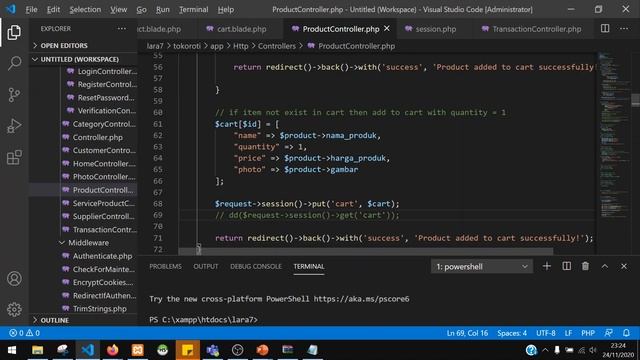Close the ProductController.php tab
The height and width of the screenshot is (360, 640).
[x=387, y=29]
